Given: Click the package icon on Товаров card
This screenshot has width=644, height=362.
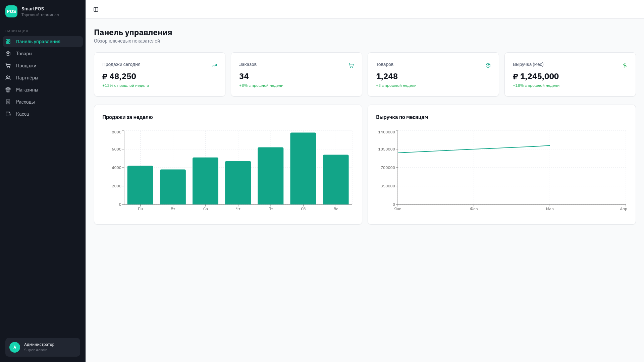Looking at the screenshot, I should (x=488, y=65).
